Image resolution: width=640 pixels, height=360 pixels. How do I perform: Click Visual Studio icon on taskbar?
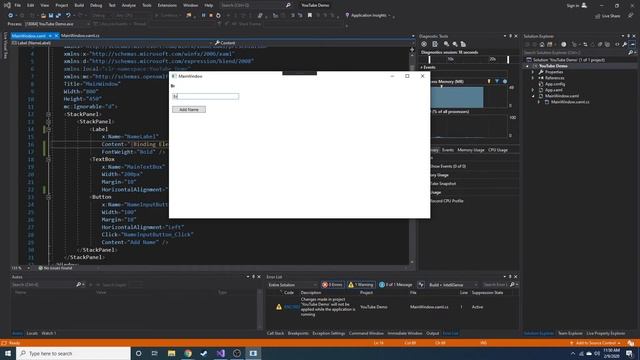pyautogui.click(x=220, y=353)
